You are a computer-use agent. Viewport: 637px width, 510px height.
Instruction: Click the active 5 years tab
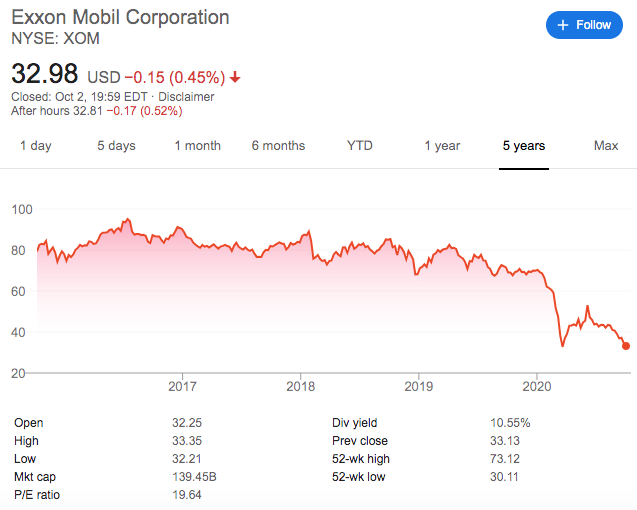pos(524,145)
